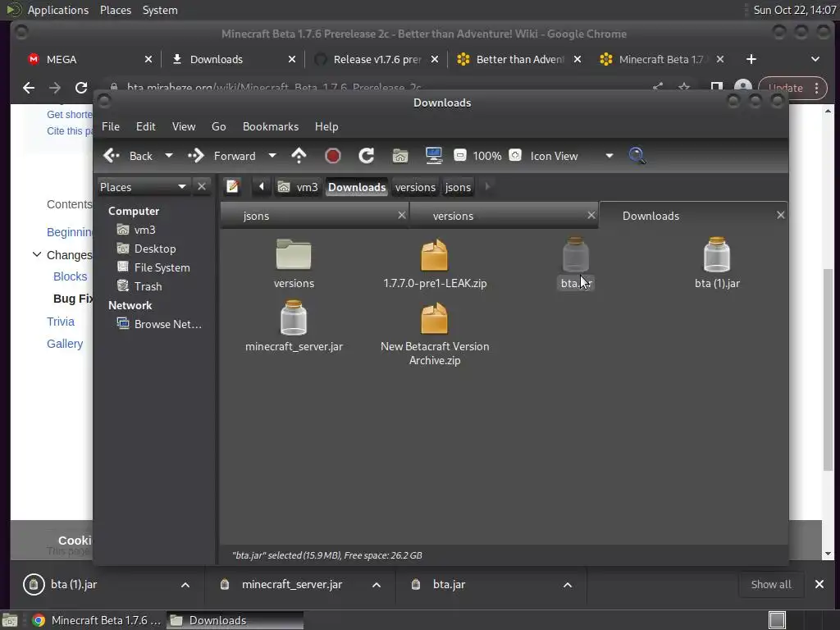Click vm3 in the path bar
The height and width of the screenshot is (630, 840).
point(299,187)
